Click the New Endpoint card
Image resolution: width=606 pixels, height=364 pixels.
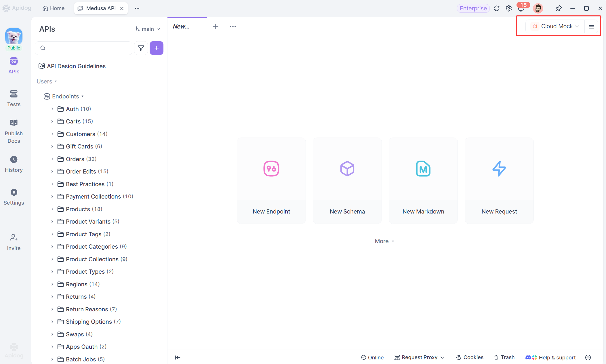pos(271,180)
